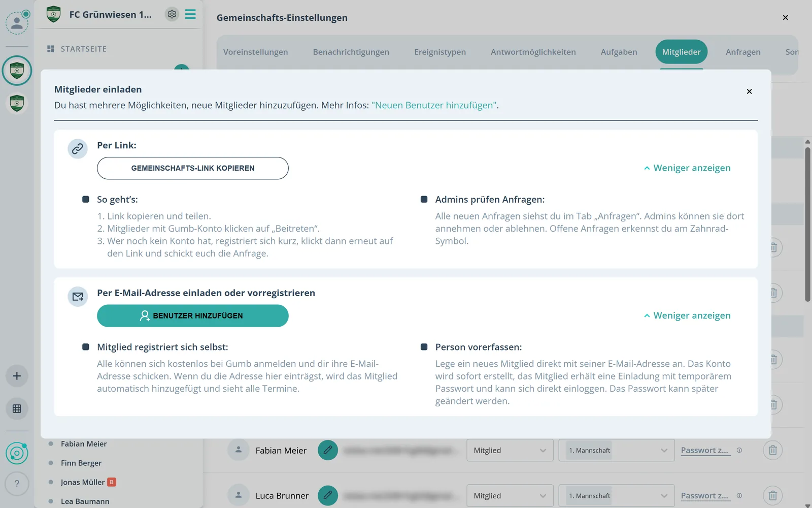The width and height of the screenshot is (812, 508).
Task: Open the Gumb target logo icon
Action: 17,453
